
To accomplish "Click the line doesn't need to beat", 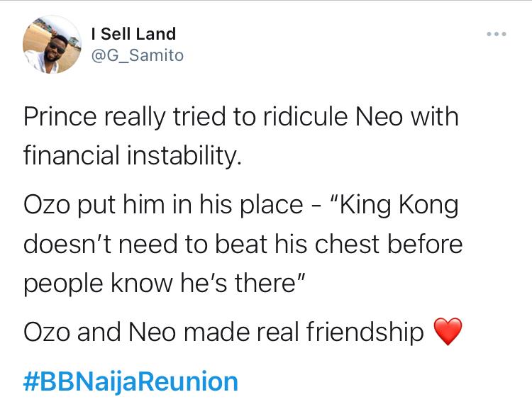I will point(243,244).
